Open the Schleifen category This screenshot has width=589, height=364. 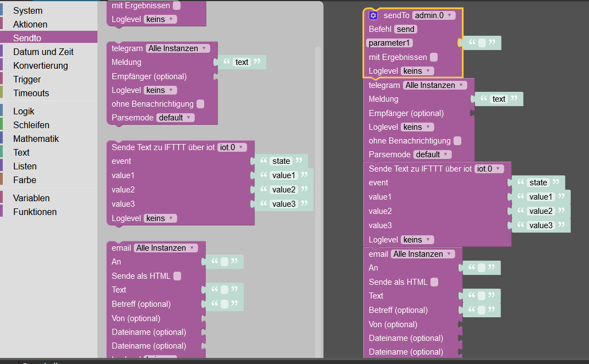[x=31, y=125]
